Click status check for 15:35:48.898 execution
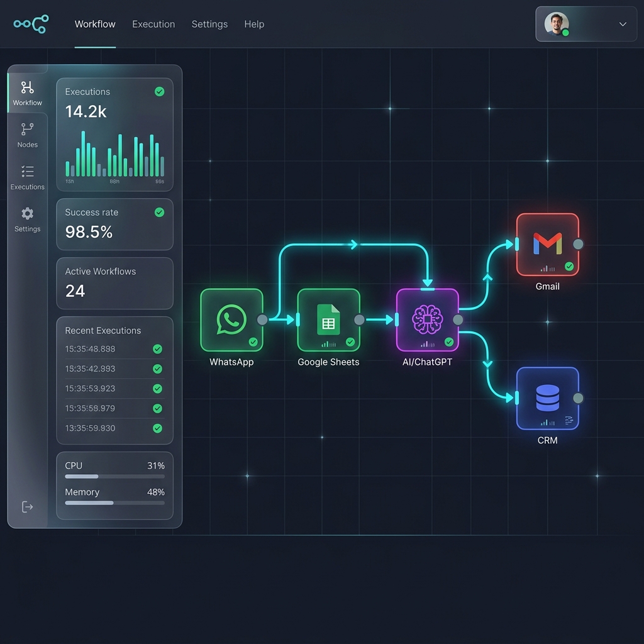This screenshot has width=644, height=644. [157, 349]
